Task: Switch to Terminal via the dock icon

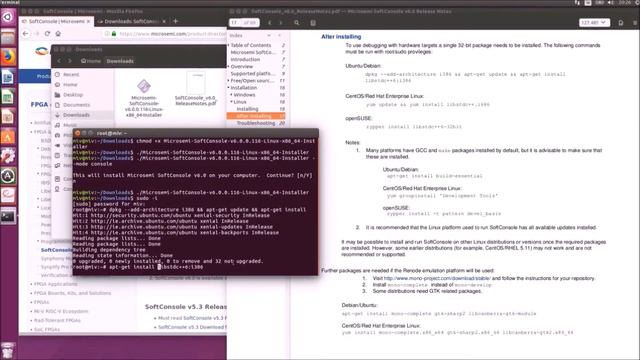Action: pos(8,216)
